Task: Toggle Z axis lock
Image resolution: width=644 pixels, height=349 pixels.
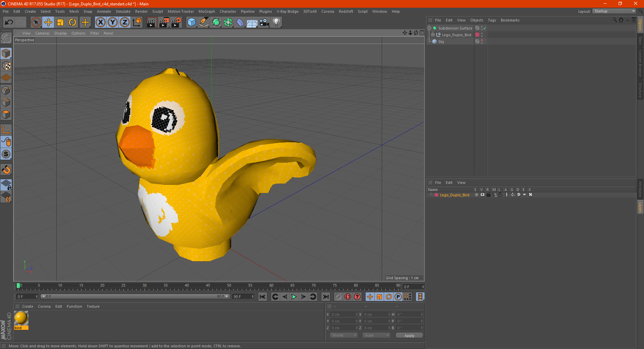Action: click(125, 22)
